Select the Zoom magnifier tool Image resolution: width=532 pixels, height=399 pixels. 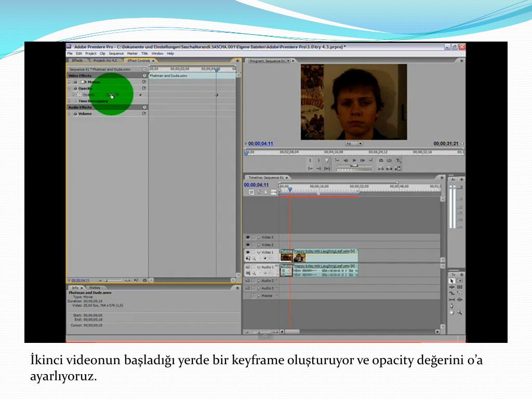460,312
